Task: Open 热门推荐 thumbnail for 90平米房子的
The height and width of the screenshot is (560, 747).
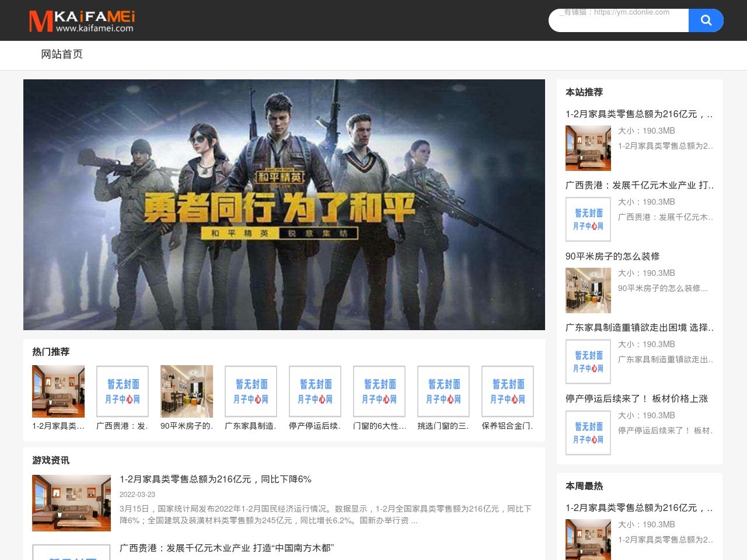Action: [187, 391]
